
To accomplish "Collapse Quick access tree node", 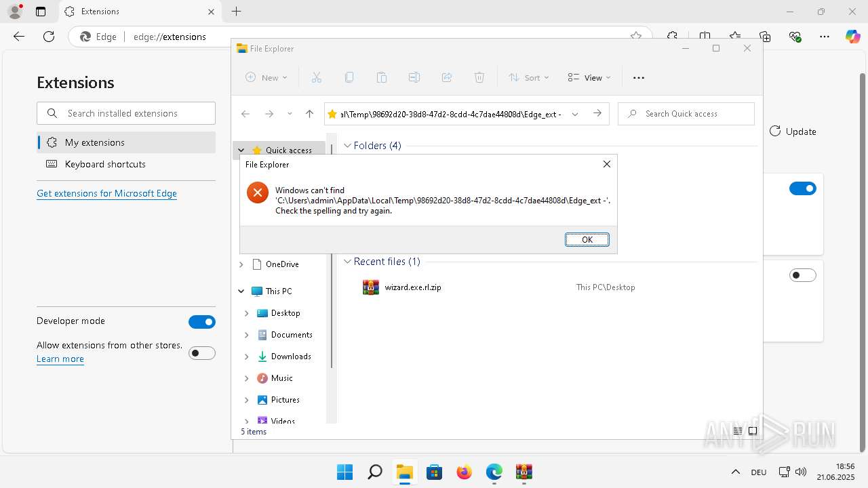I will pos(241,150).
